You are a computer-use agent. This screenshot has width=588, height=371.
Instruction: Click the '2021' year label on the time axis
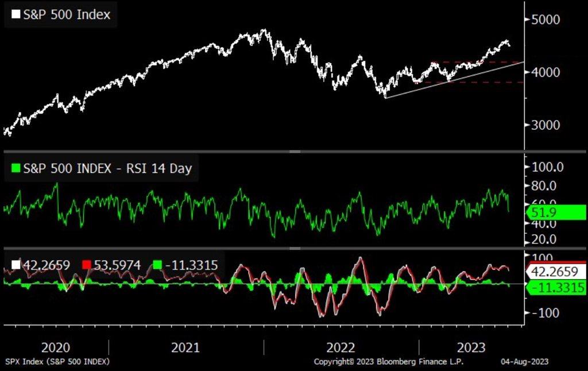pos(185,347)
